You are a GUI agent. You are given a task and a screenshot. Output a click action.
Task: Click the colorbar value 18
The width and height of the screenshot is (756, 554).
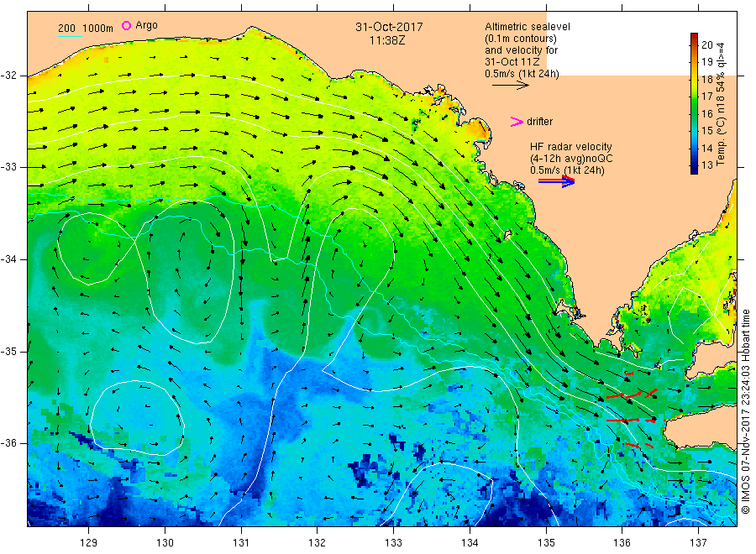pos(707,79)
